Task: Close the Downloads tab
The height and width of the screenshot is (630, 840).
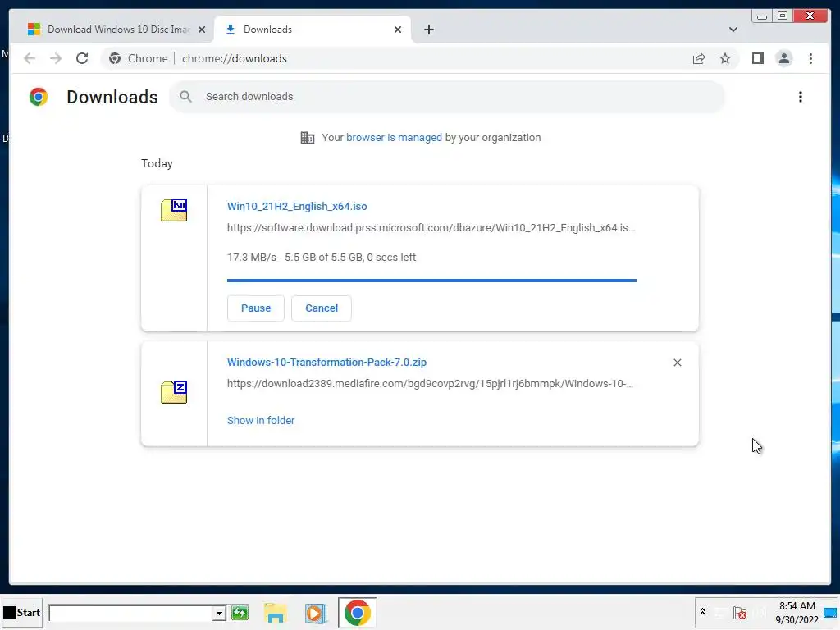Action: (x=398, y=30)
